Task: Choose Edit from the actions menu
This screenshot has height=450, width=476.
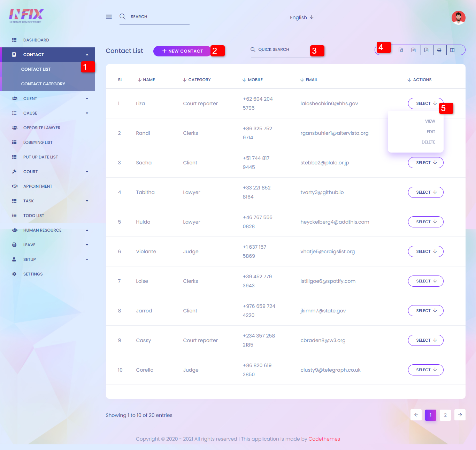Action: click(x=431, y=132)
